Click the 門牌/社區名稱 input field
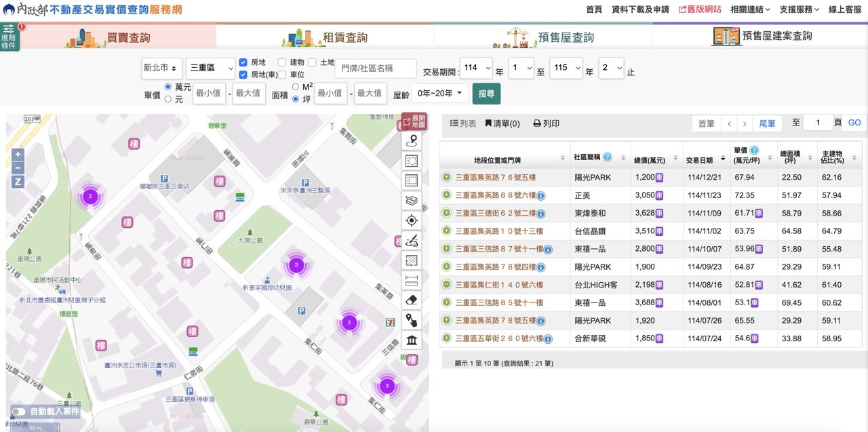Screen dimensions: 868x432 [x=376, y=68]
